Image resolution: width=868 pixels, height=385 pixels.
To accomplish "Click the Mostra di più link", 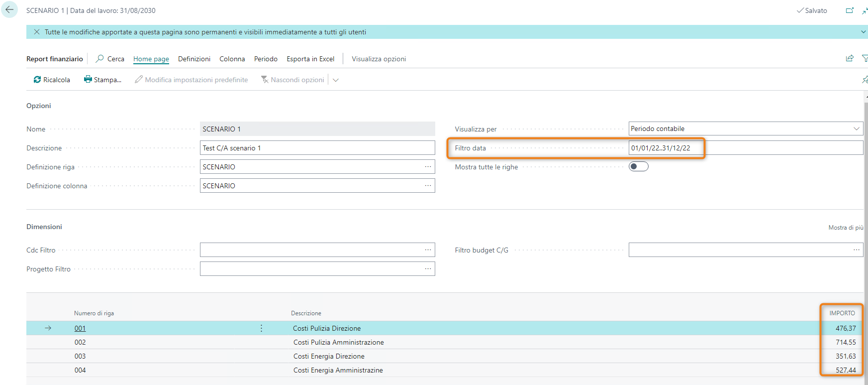I will coord(846,228).
